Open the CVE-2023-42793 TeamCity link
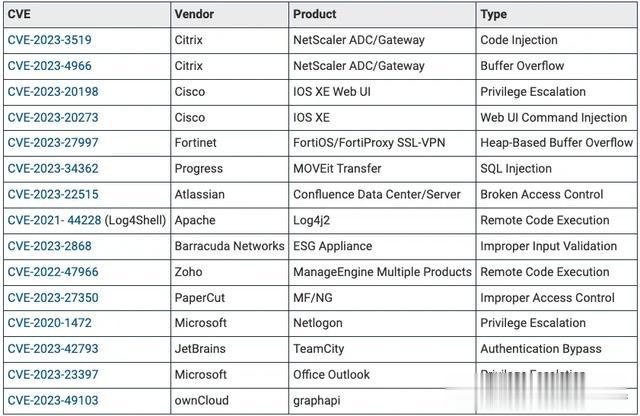 (53, 349)
